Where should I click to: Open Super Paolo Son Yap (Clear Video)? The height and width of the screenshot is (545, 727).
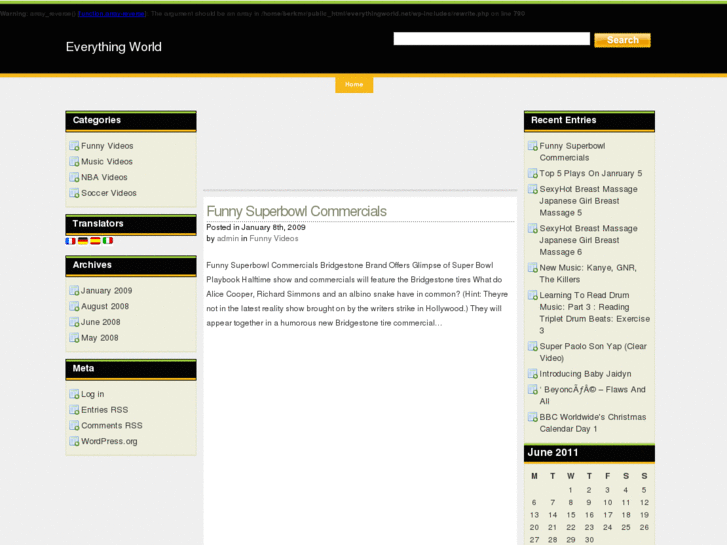[593, 353]
